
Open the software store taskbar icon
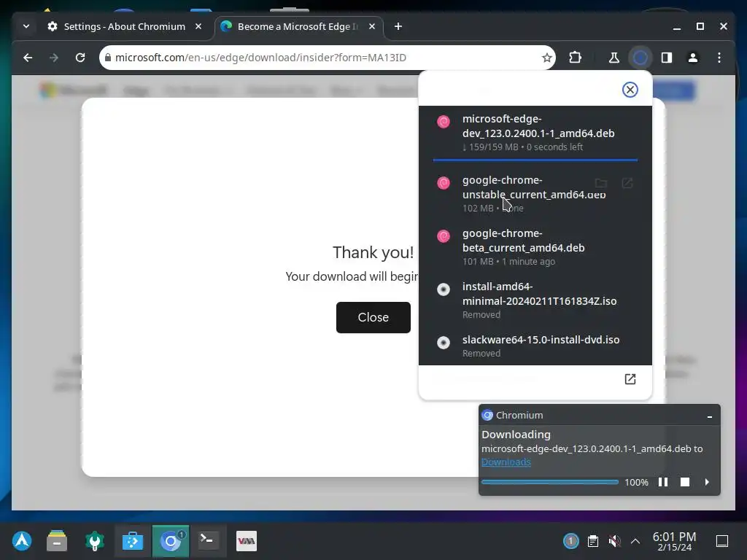[x=133, y=541]
